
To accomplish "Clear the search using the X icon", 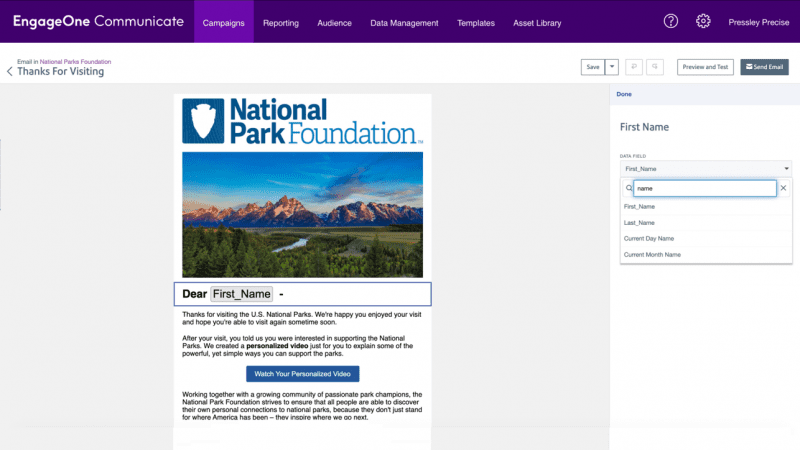I will (x=783, y=188).
